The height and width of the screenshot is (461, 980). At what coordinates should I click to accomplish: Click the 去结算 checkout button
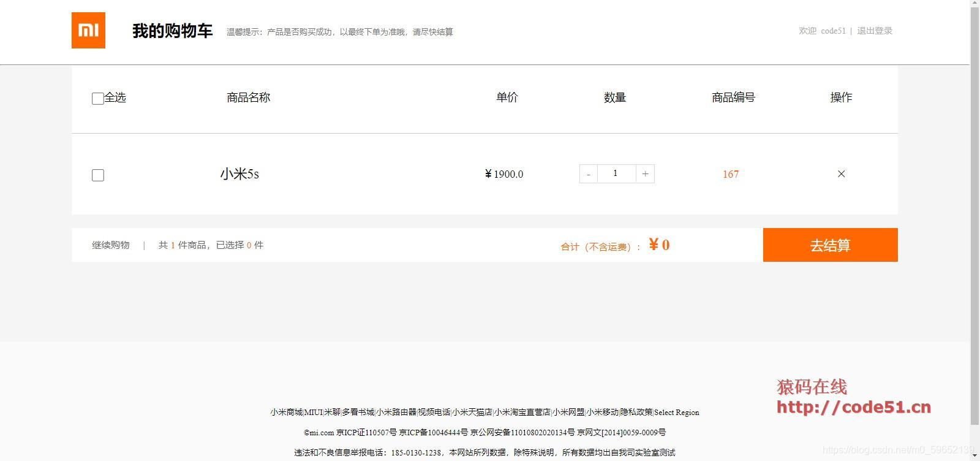830,245
